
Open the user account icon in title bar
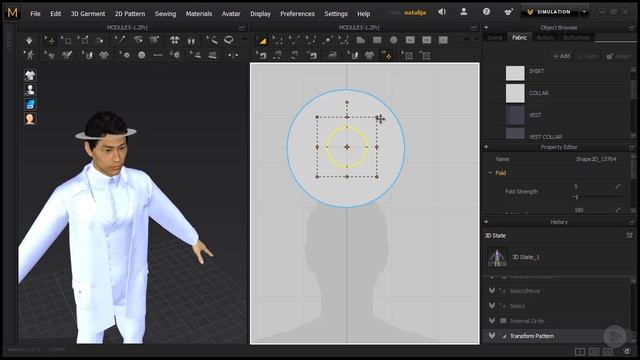tap(464, 12)
